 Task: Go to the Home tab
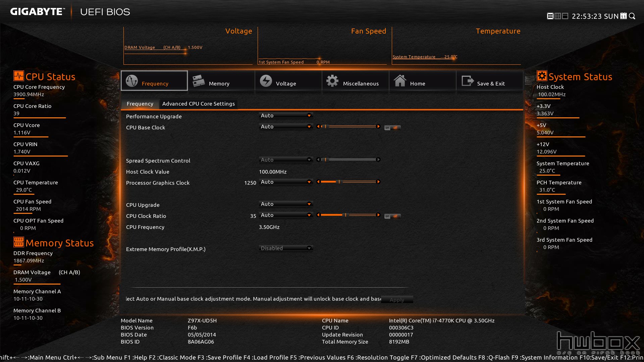pyautogui.click(x=423, y=80)
